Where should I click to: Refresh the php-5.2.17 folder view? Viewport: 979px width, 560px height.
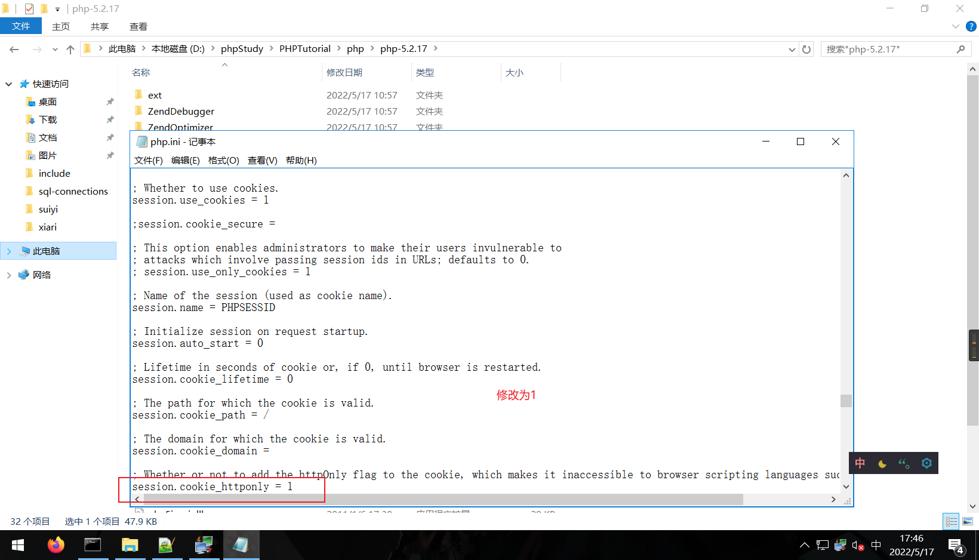(x=806, y=49)
